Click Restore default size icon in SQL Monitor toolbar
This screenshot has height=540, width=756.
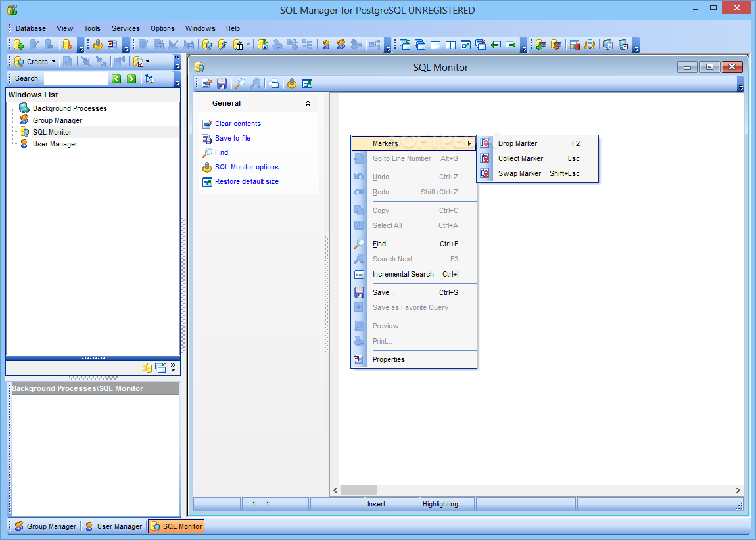(307, 84)
